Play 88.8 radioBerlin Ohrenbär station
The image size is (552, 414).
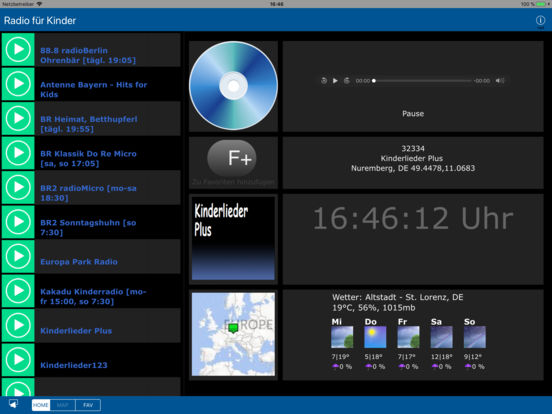(18, 50)
